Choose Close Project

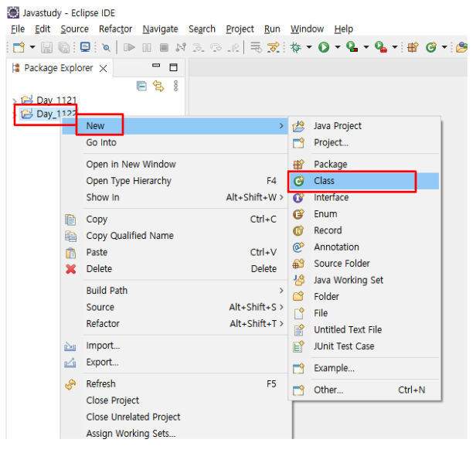pos(175,400)
